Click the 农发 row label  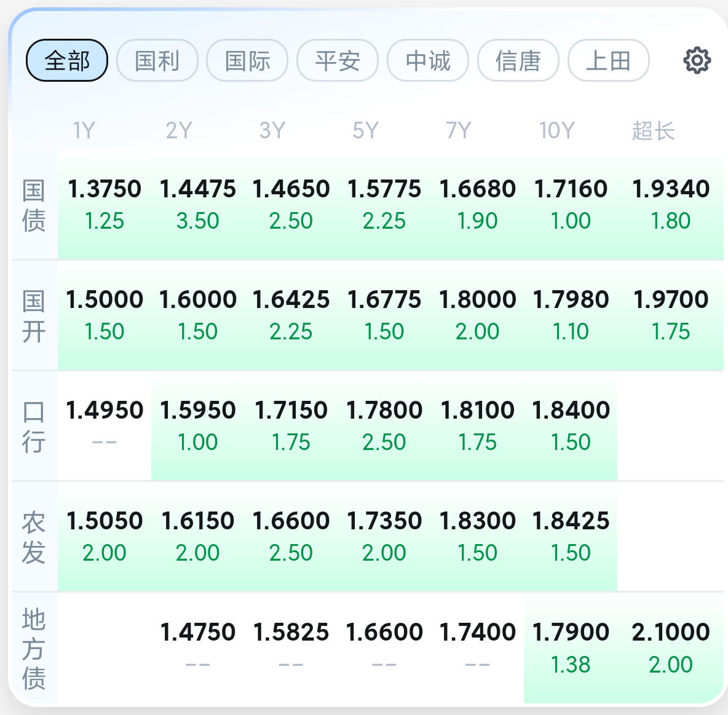point(34,537)
